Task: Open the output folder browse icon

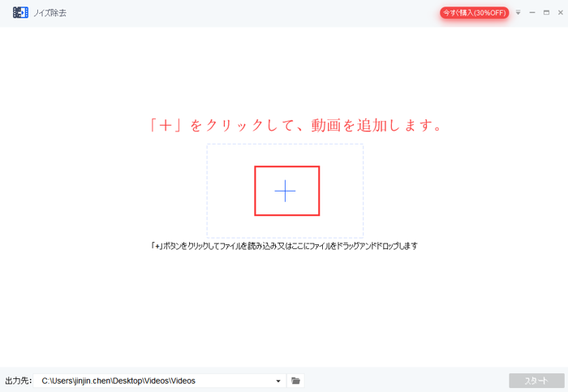Action: click(x=295, y=381)
